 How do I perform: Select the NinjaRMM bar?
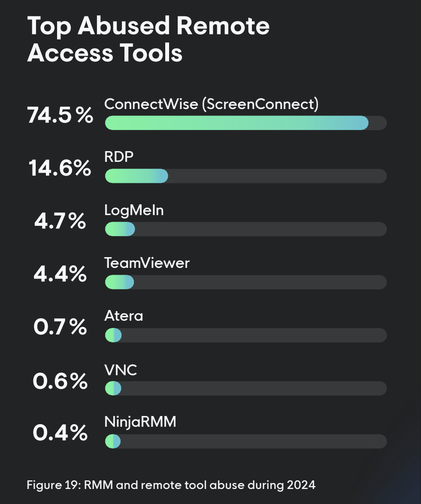pyautogui.click(x=245, y=441)
